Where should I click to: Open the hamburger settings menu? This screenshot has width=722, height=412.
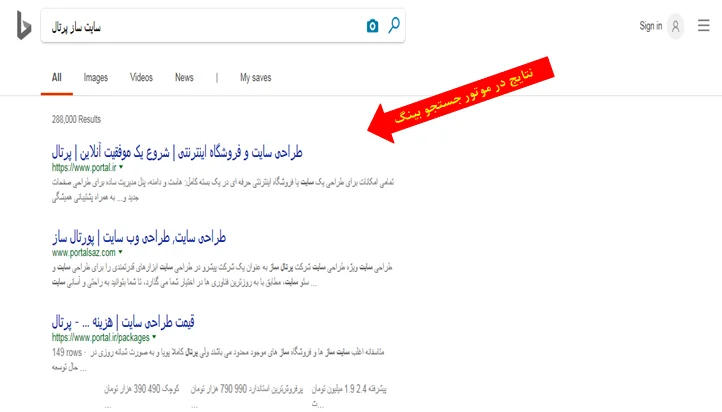click(x=703, y=26)
